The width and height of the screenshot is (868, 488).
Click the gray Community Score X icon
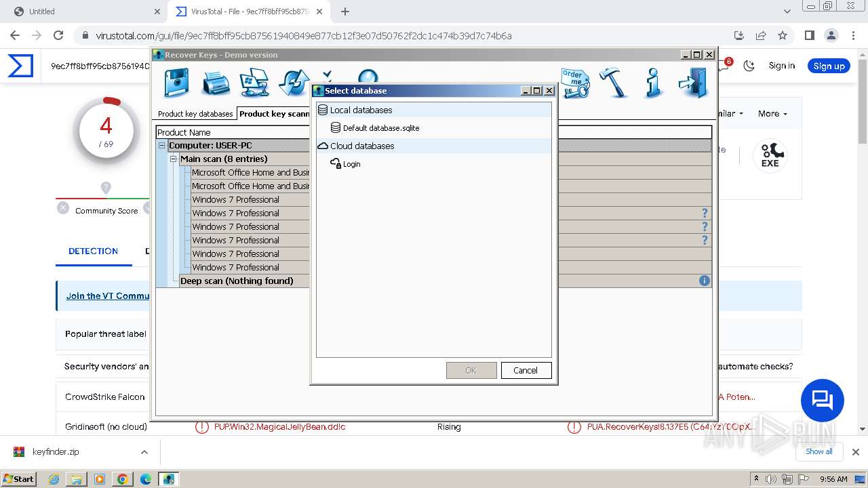(63, 208)
